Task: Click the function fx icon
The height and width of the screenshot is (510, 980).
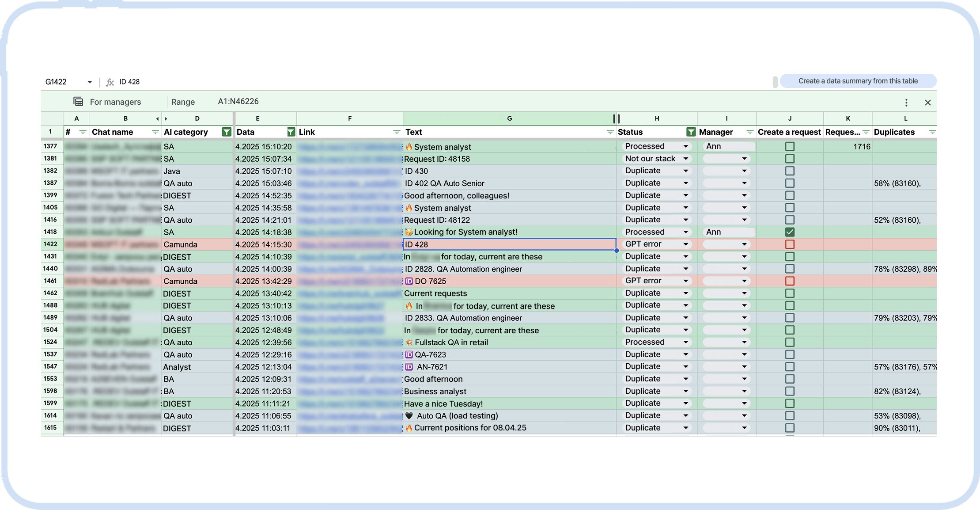Action: click(110, 82)
